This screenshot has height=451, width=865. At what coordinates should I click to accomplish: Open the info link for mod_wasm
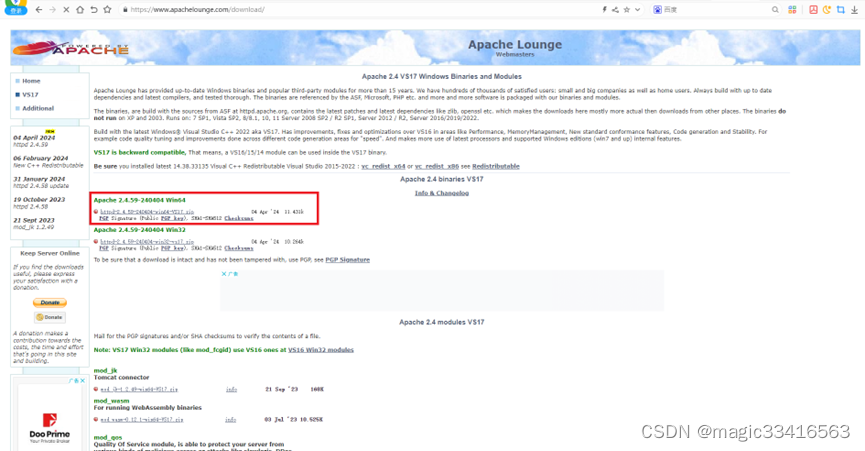[x=231, y=420]
